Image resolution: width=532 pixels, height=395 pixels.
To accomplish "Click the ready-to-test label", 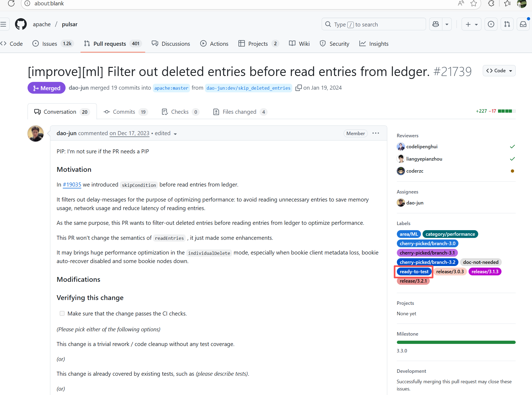I will point(414,272).
